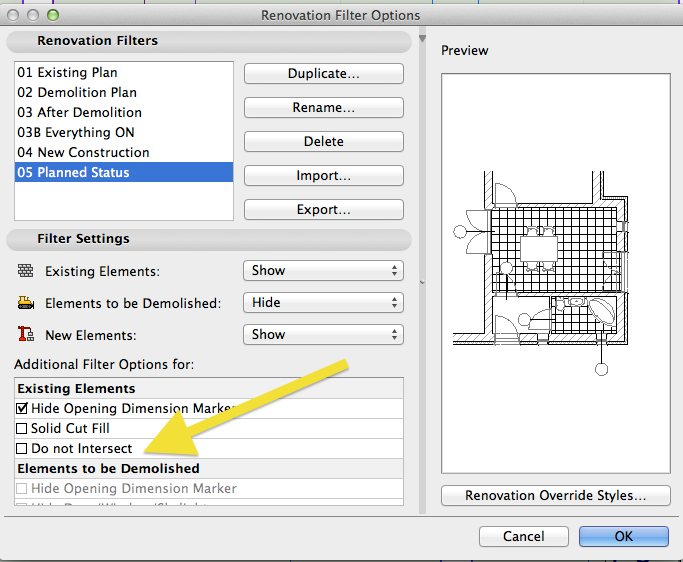This screenshot has height=562, width=683.
Task: Toggle the greyed Hide Opening Dimension Marker for Demolished
Action: pyautogui.click(x=21, y=489)
